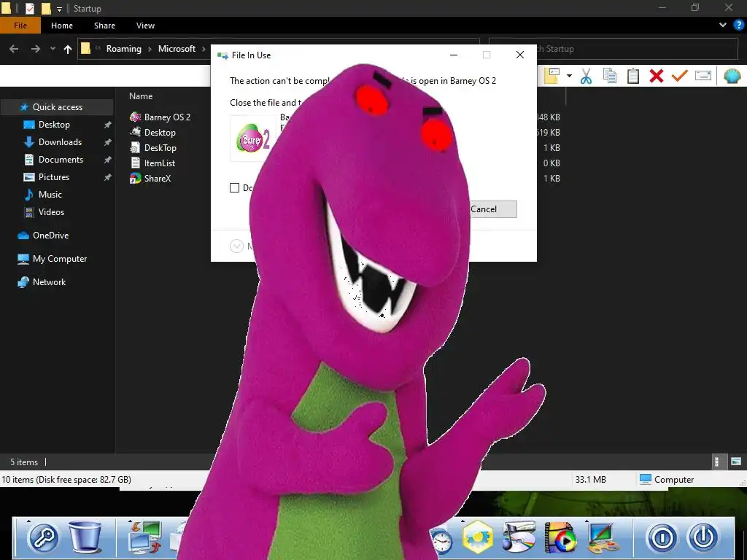Select OneDrive in navigation pane
747x560 pixels.
50,236
